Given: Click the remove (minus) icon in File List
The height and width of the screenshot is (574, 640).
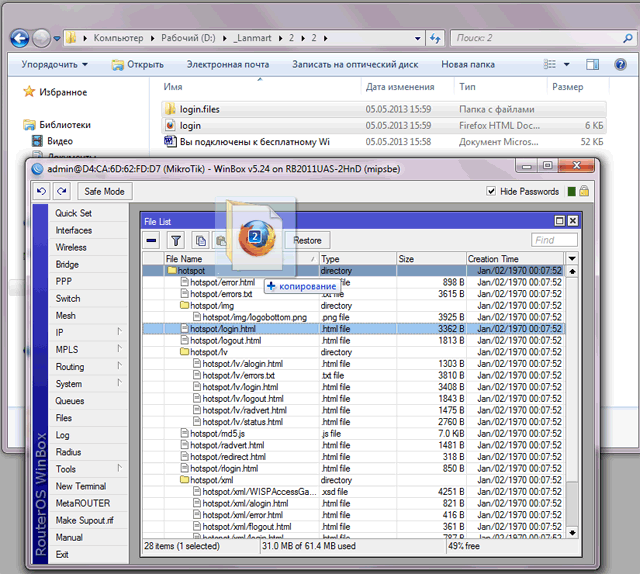Looking at the screenshot, I should 151,240.
